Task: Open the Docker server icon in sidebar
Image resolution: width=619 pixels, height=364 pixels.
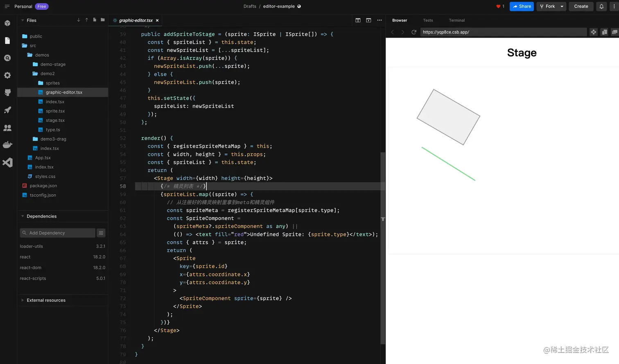Action: coord(7,145)
